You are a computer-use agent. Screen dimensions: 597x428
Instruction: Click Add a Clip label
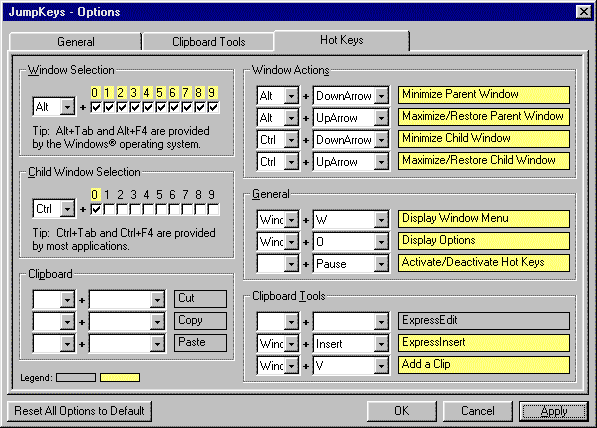tap(484, 365)
